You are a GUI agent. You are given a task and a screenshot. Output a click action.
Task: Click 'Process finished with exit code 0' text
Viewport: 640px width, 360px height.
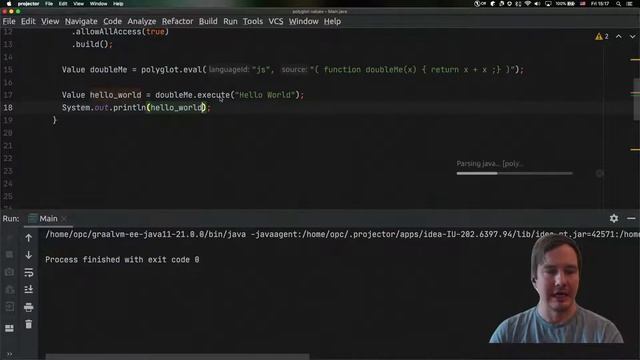click(x=122, y=260)
